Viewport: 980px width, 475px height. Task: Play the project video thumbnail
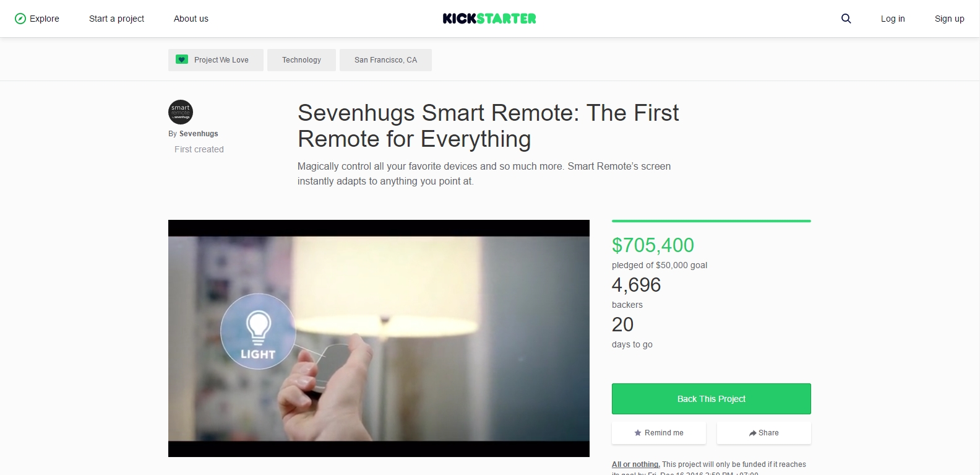pos(379,338)
